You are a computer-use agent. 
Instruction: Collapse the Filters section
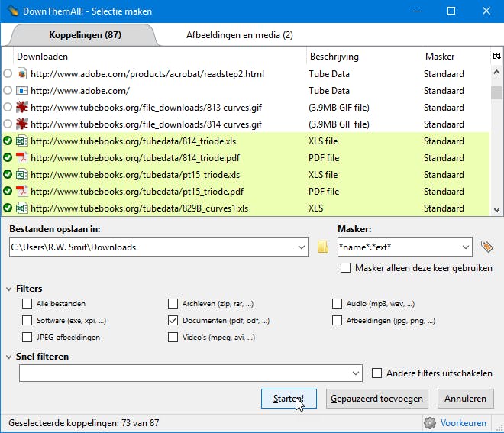coord(9,289)
